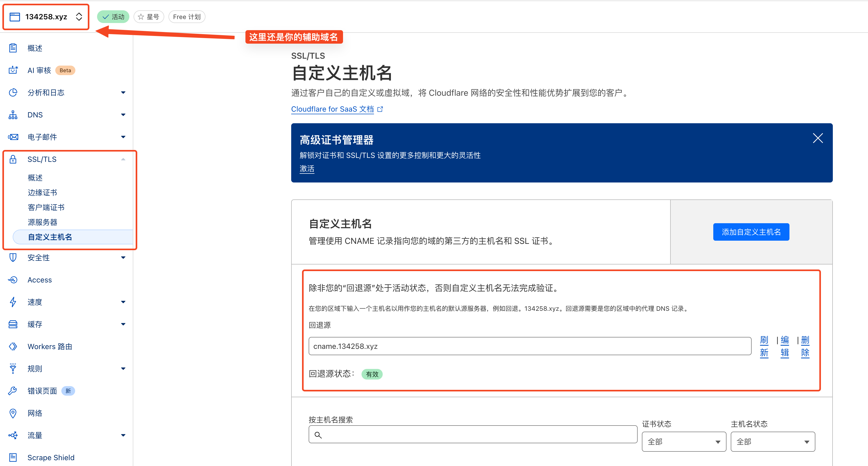Click the Workers 路由 diamond icon
Image resolution: width=868 pixels, height=466 pixels.
click(x=13, y=346)
